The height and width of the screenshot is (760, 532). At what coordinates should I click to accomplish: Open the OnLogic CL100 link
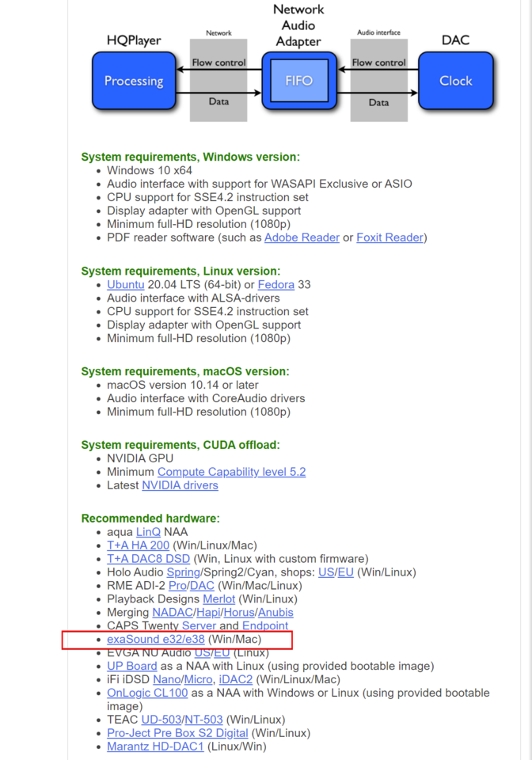[147, 693]
